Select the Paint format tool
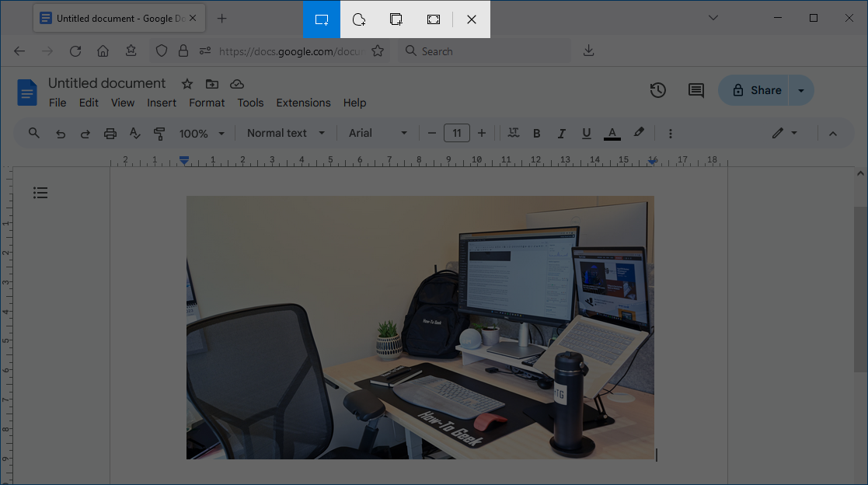 pyautogui.click(x=159, y=133)
